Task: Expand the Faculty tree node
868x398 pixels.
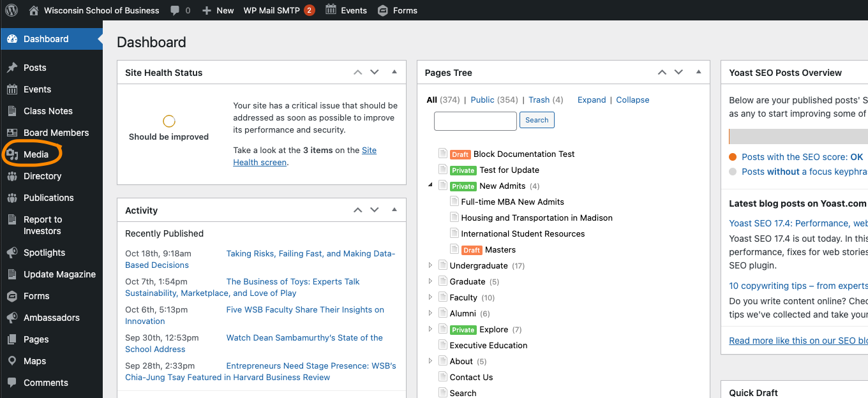Action: tap(430, 297)
